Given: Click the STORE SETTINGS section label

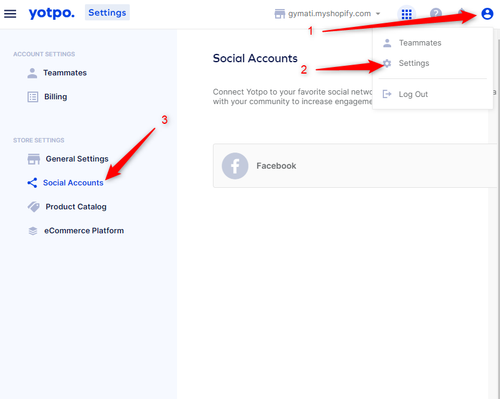Looking at the screenshot, I should click(39, 140).
